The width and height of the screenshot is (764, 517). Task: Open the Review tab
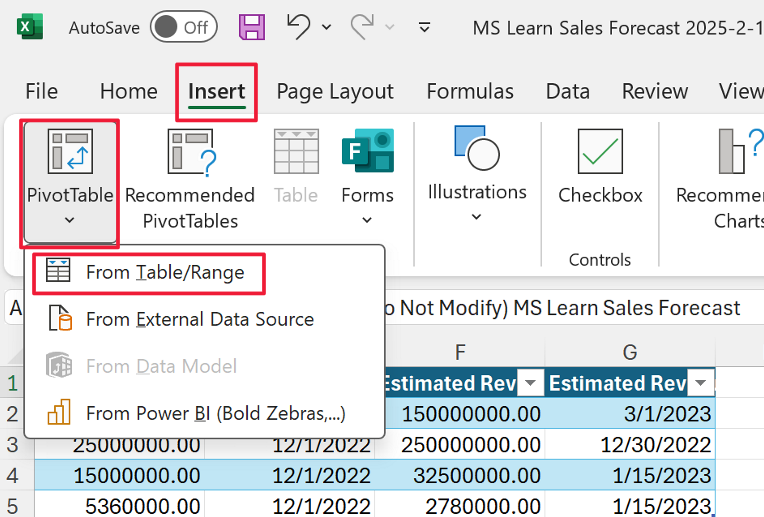[655, 91]
